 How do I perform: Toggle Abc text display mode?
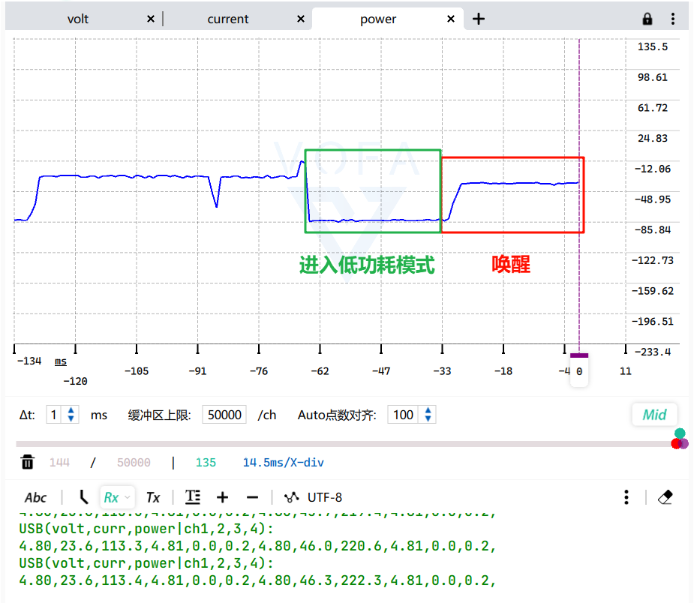[35, 497]
